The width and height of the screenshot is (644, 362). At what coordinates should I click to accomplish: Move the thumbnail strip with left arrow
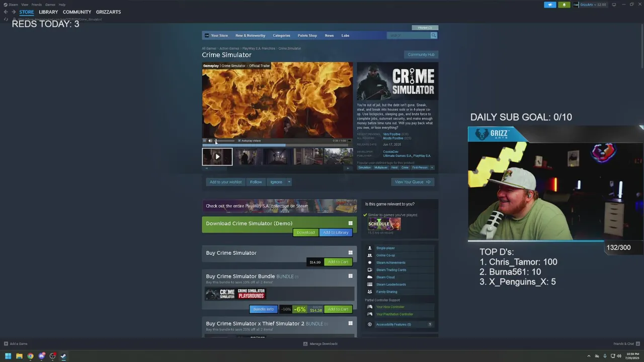point(206,168)
